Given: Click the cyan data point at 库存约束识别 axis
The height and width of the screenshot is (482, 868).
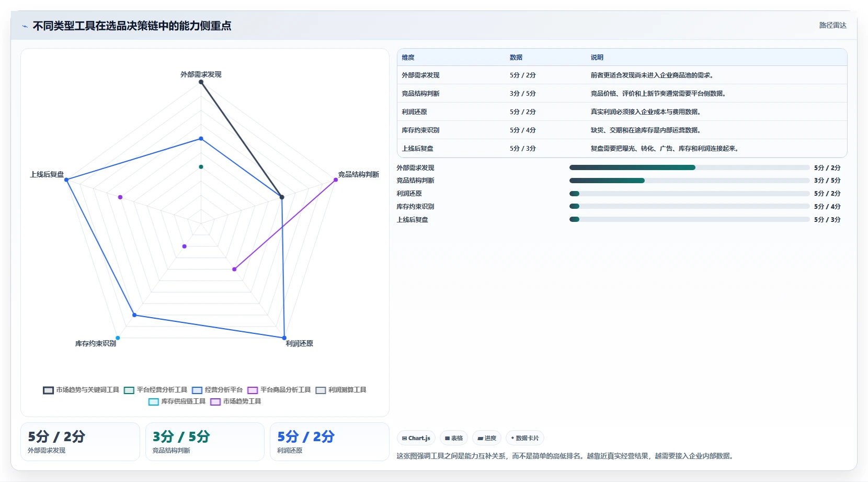Looking at the screenshot, I should [x=118, y=338].
